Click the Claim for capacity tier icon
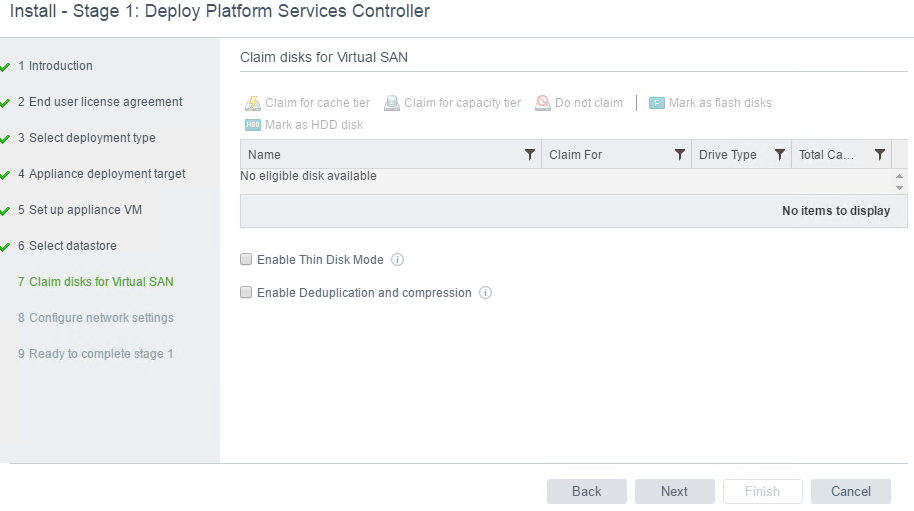The width and height of the screenshot is (914, 511). click(392, 103)
